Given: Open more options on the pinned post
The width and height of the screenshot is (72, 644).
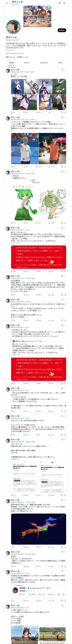Looking at the screenshot, I should point(65,70).
